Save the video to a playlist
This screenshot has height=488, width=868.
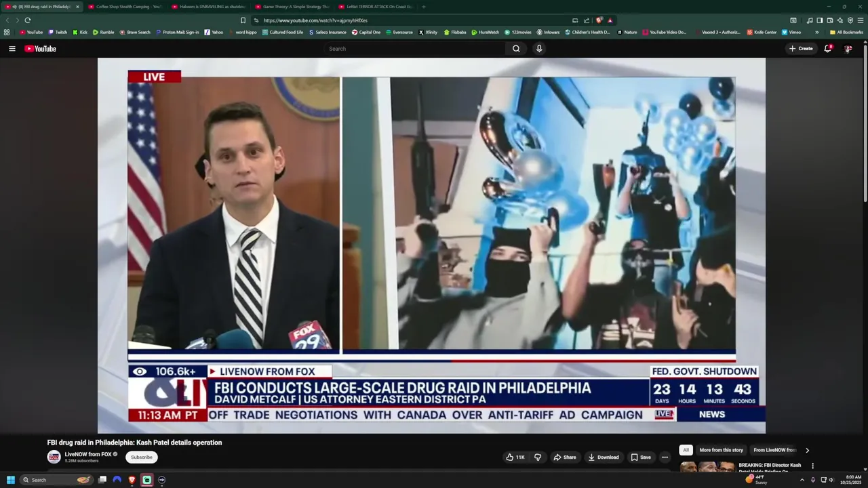(640, 457)
